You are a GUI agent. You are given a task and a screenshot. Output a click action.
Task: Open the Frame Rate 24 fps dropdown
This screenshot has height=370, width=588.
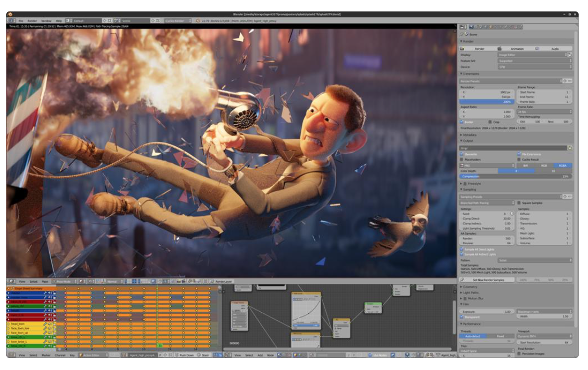pyautogui.click(x=544, y=112)
